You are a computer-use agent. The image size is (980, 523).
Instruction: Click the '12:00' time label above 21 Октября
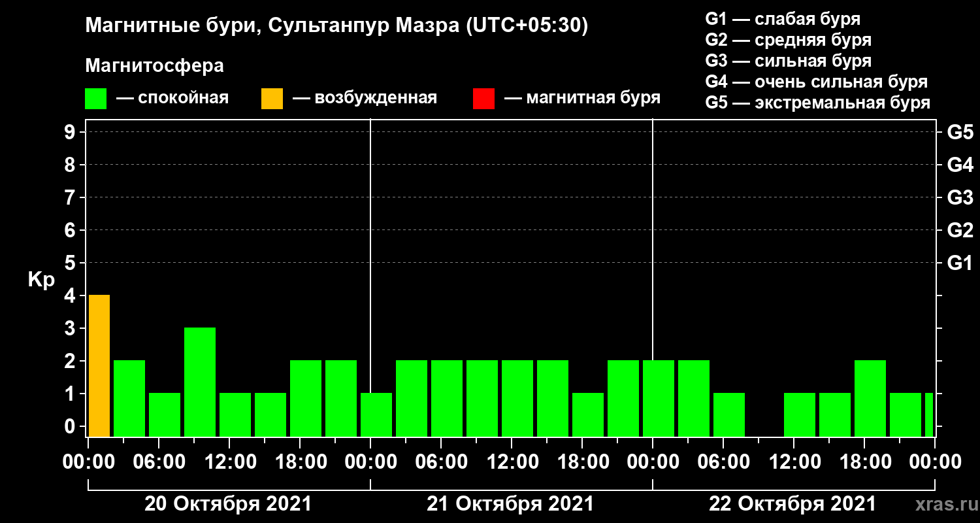click(x=512, y=462)
